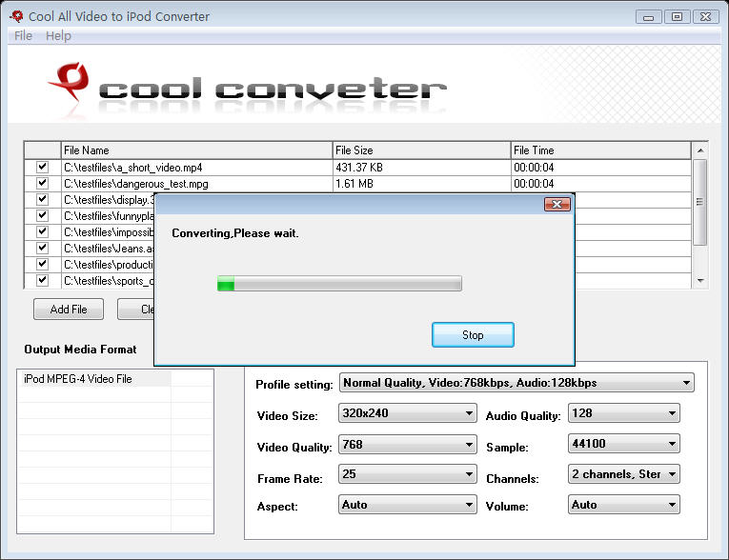Stop the conversion
Image resolution: width=729 pixels, height=560 pixels.
coord(473,334)
